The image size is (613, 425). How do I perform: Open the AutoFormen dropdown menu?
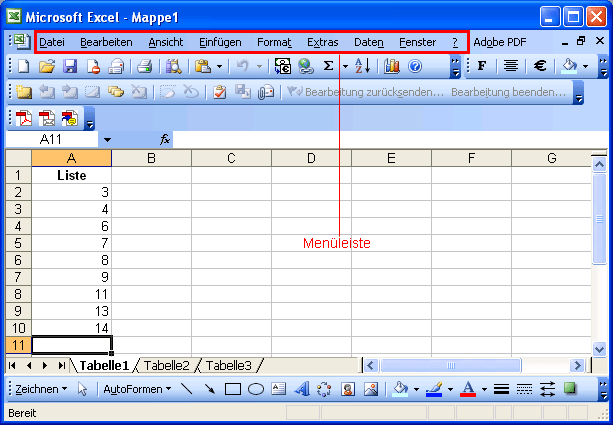click(137, 389)
